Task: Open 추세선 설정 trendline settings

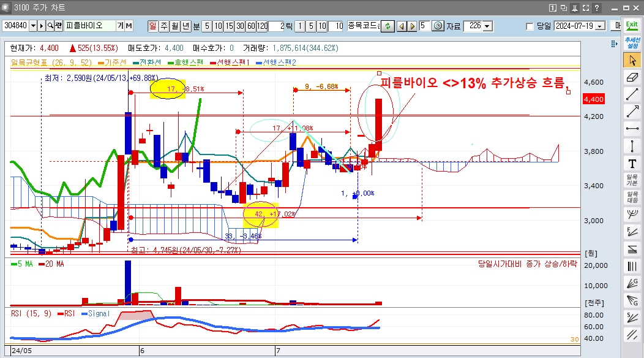Action: [631, 43]
